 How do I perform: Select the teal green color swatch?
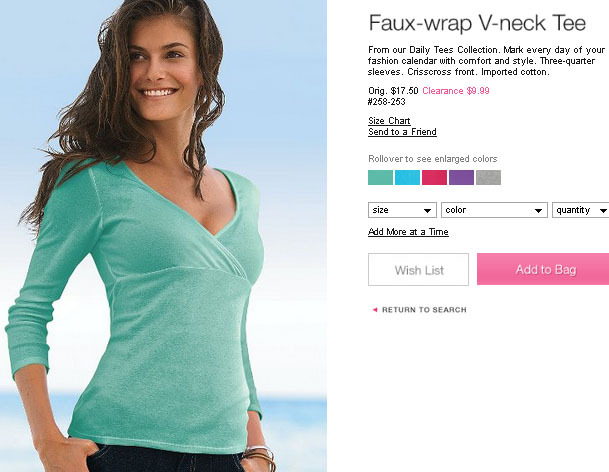tap(380, 178)
